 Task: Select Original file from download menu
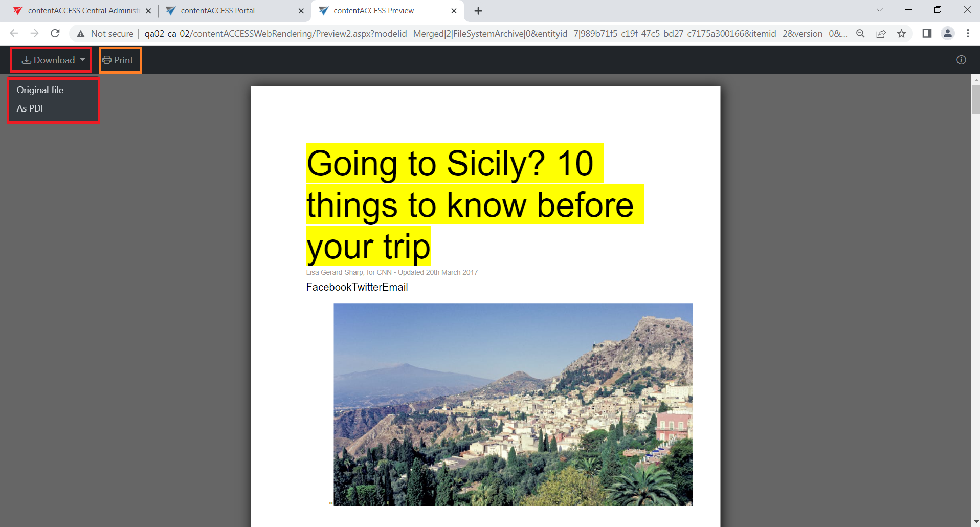[40, 90]
